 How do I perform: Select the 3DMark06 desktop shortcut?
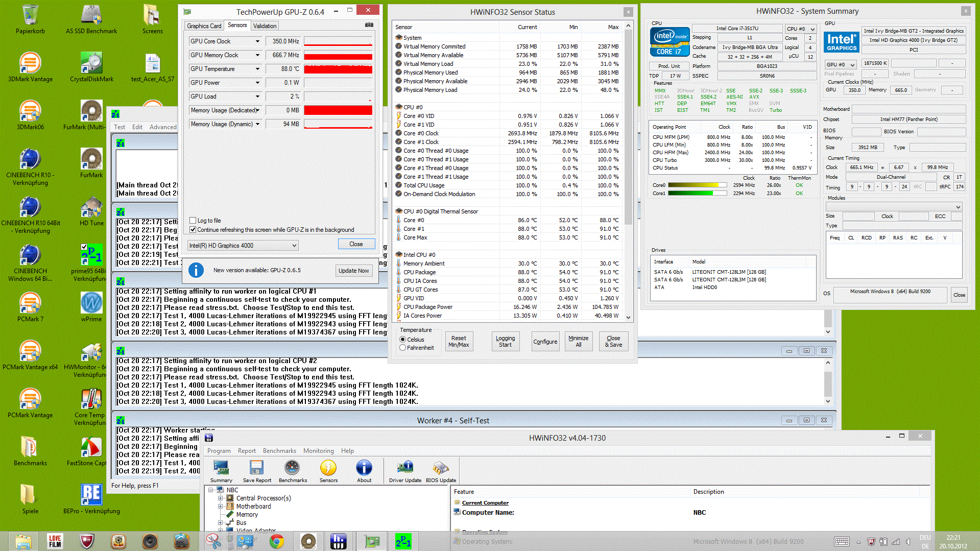coord(30,115)
